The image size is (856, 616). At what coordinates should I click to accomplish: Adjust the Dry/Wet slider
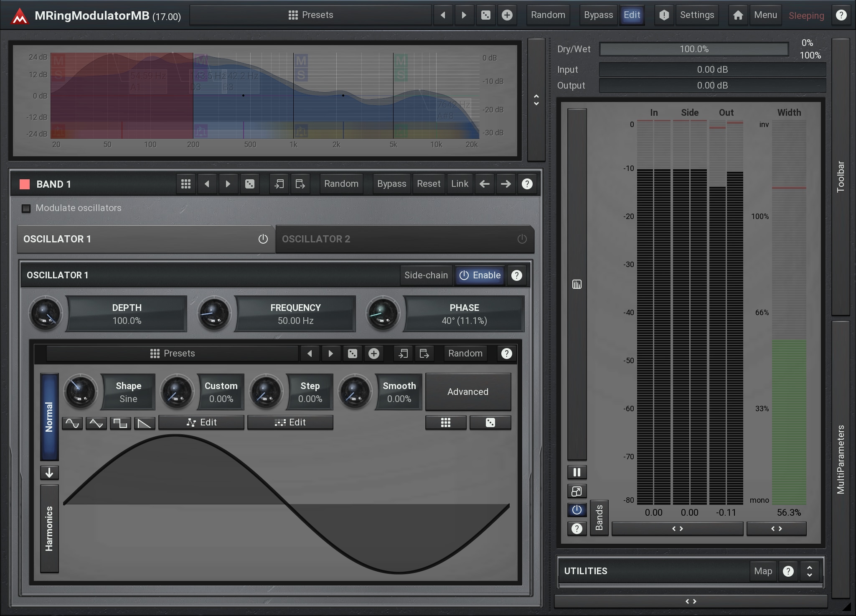[x=693, y=49]
